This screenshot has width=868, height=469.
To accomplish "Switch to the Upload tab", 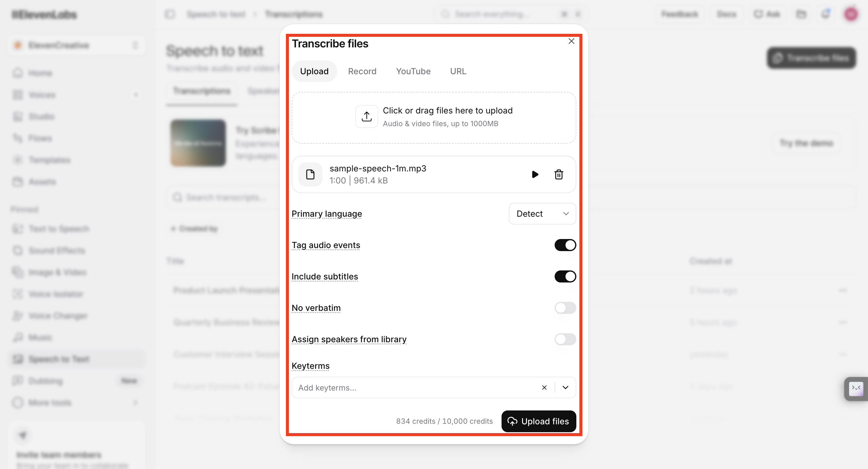I will [314, 71].
